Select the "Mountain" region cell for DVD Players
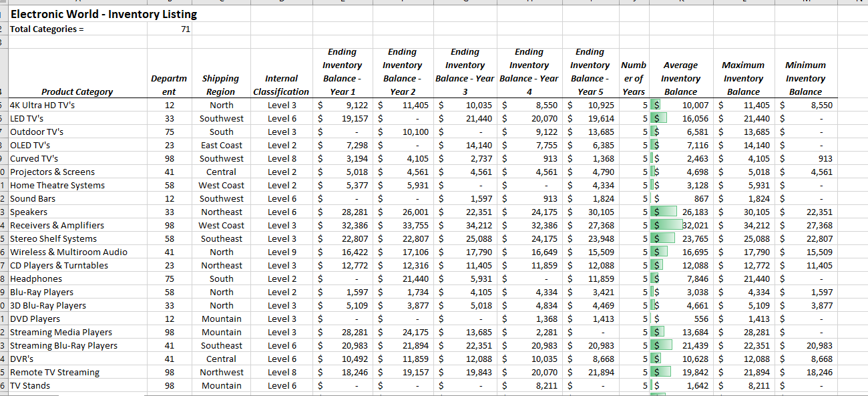Viewport: 868px width, 396px height. [221, 319]
